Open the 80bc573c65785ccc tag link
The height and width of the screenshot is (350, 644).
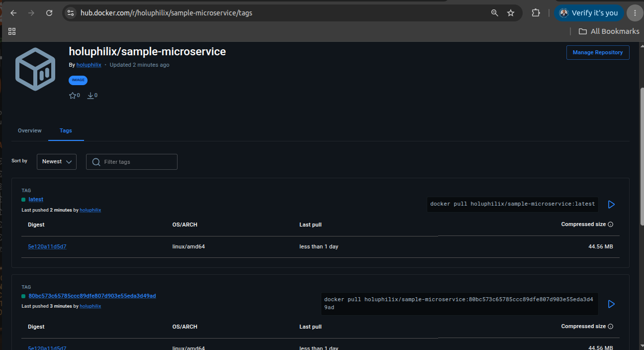tap(92, 296)
